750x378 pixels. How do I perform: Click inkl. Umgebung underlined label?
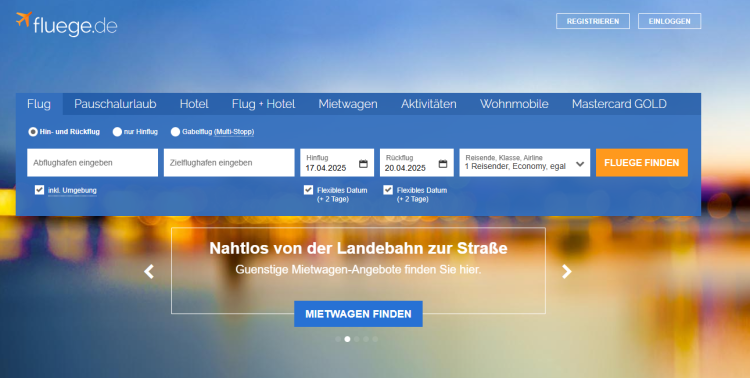72,190
